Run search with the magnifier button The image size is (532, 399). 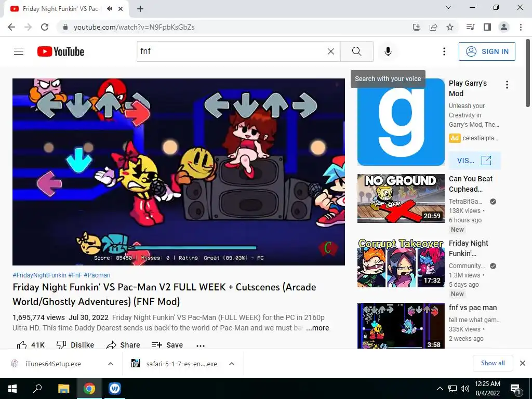pos(356,51)
